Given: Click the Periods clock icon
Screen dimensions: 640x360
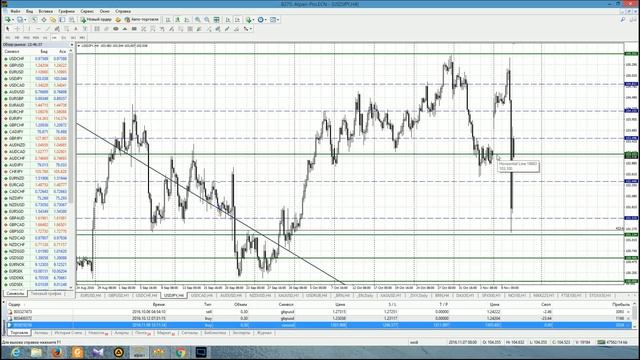Looking at the screenshot, I should pos(260,20).
